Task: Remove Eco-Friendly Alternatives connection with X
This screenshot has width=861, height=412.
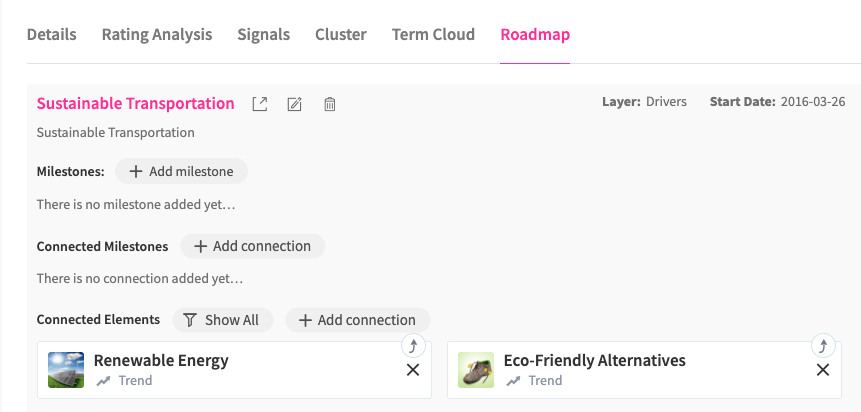Action: tap(823, 370)
